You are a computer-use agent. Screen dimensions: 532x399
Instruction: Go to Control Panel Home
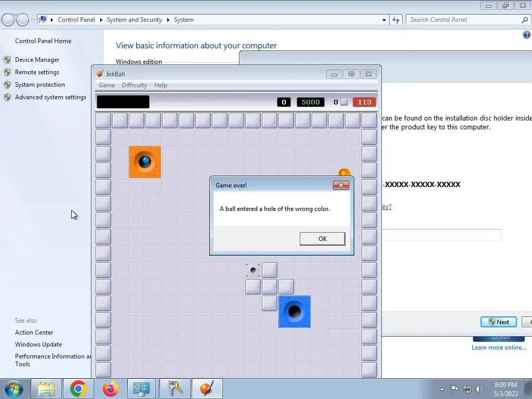[x=43, y=41]
